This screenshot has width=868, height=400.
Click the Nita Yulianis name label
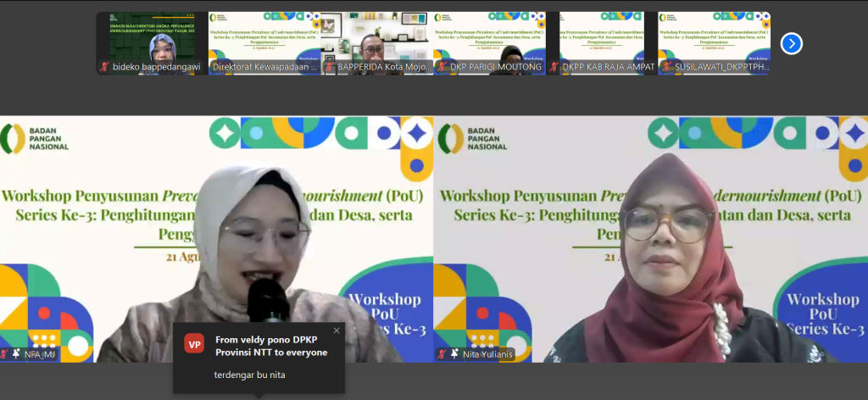click(x=487, y=354)
